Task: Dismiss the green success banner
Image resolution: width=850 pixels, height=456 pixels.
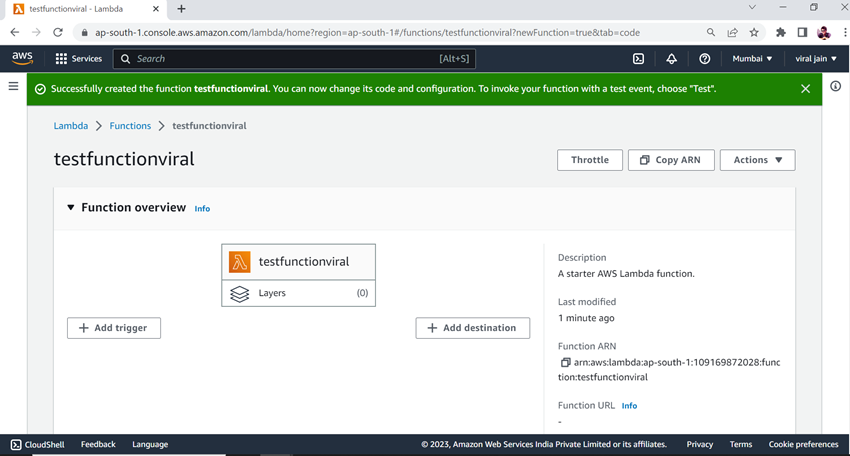Action: [806, 89]
